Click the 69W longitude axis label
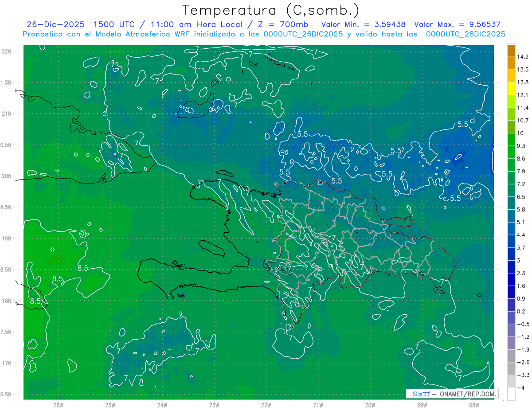This screenshot has width=532, height=411. [x=422, y=405]
